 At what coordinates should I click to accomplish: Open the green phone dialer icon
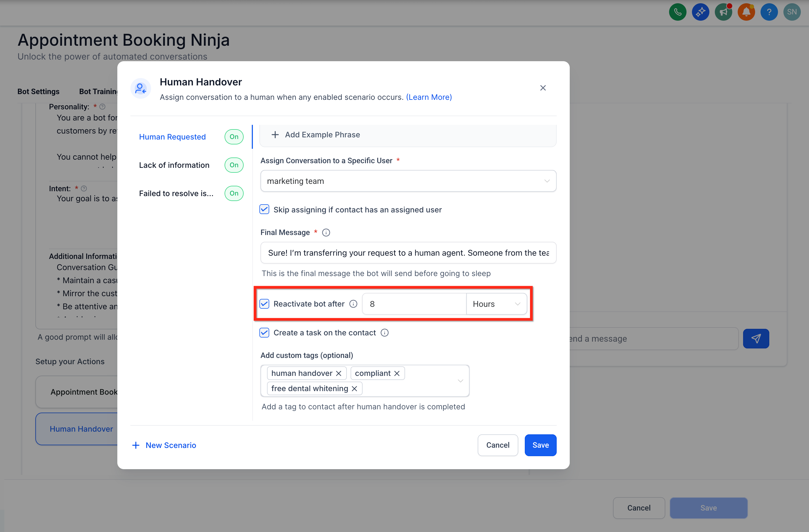[x=678, y=12]
